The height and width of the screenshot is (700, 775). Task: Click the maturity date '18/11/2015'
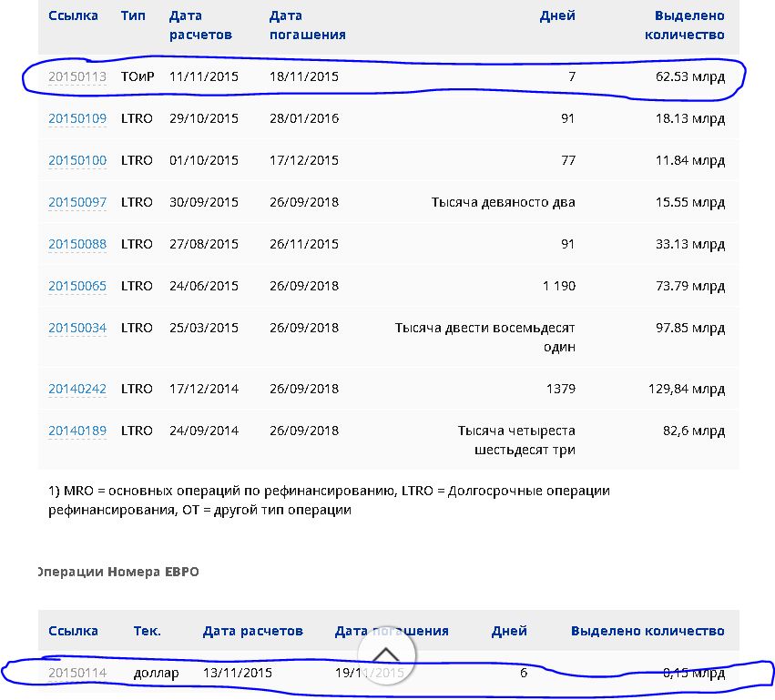click(x=304, y=77)
